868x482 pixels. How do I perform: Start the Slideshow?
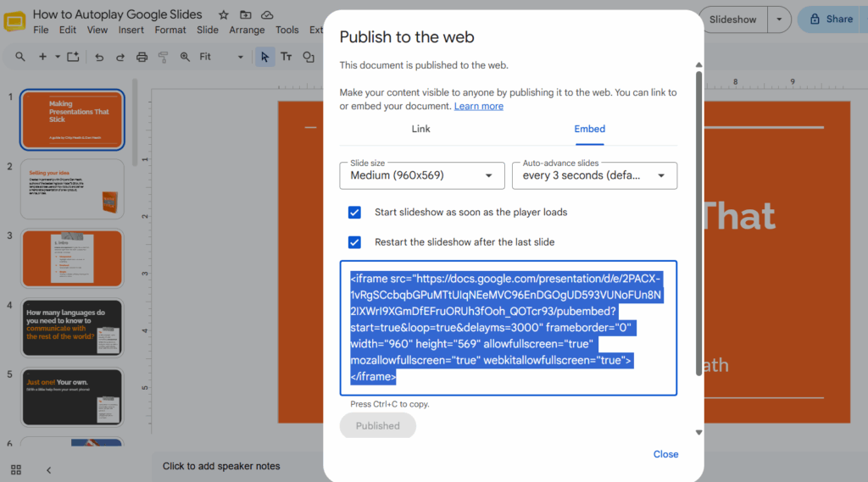[x=733, y=19]
